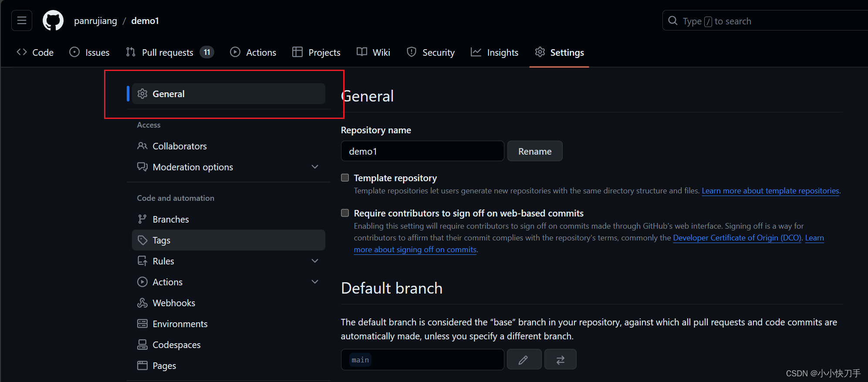Open Webhooks settings page
The height and width of the screenshot is (382, 868).
click(x=229, y=303)
